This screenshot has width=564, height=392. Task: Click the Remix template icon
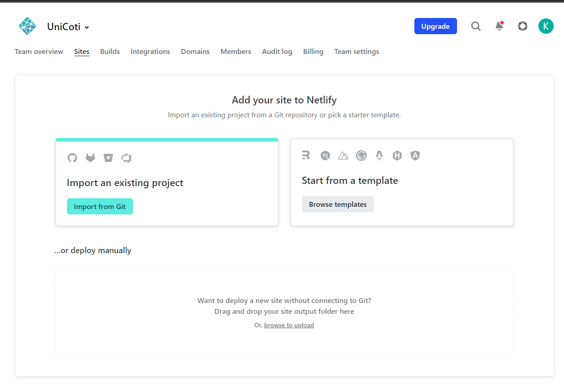click(306, 156)
